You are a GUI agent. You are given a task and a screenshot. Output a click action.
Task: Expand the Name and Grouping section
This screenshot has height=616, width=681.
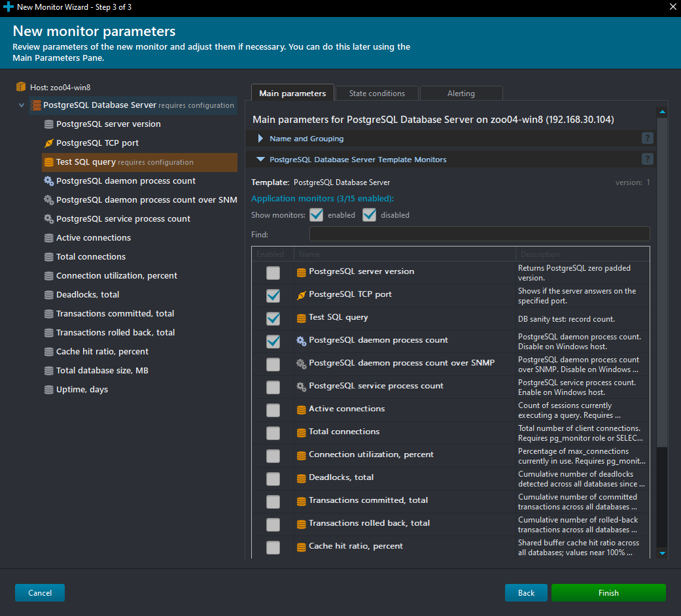pyautogui.click(x=260, y=139)
